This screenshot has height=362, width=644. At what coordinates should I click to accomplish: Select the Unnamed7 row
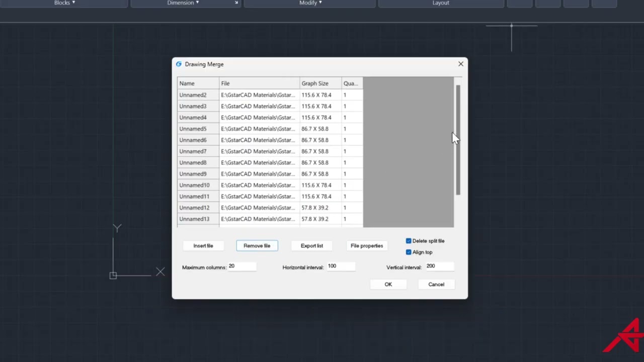coord(270,151)
